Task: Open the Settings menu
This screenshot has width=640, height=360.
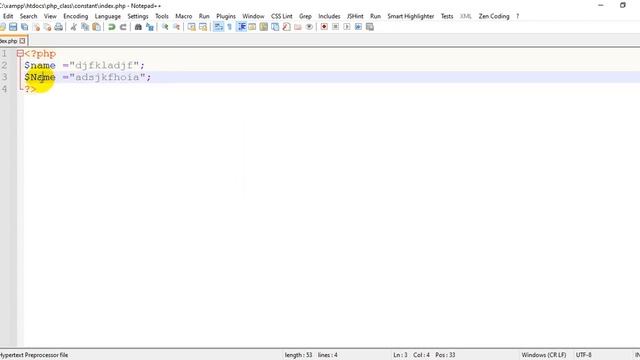Action: [138, 16]
